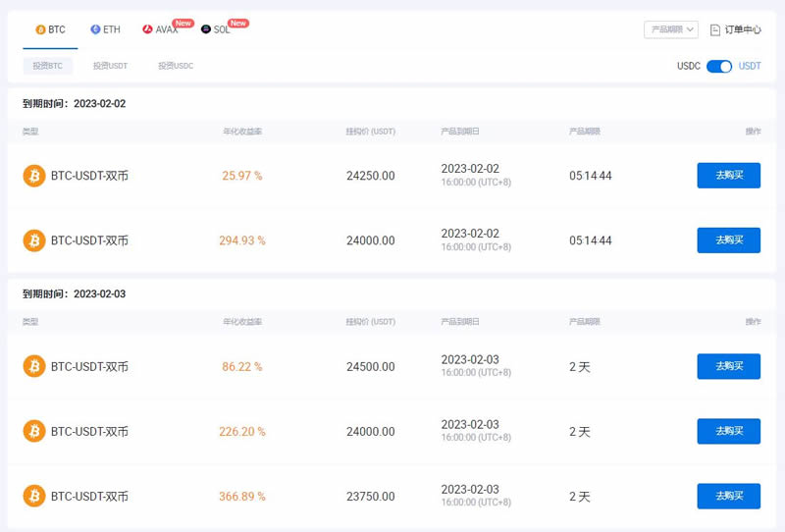The width and height of the screenshot is (785, 532).
Task: Click the 86.22% annualized yield value
Action: (x=241, y=367)
